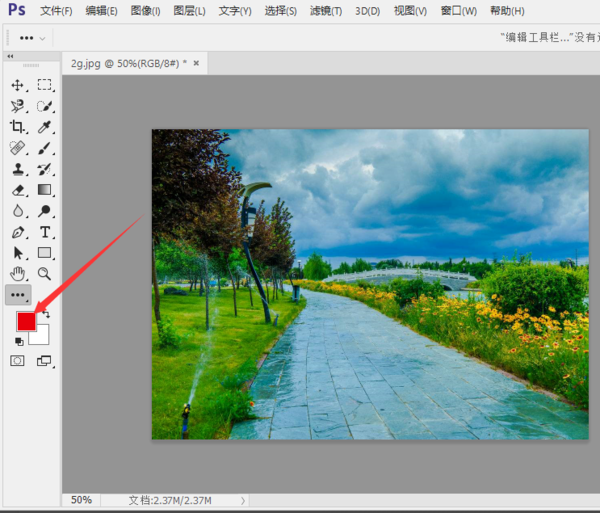Toggle Quick Mask mode
Image resolution: width=600 pixels, height=513 pixels.
[x=17, y=361]
